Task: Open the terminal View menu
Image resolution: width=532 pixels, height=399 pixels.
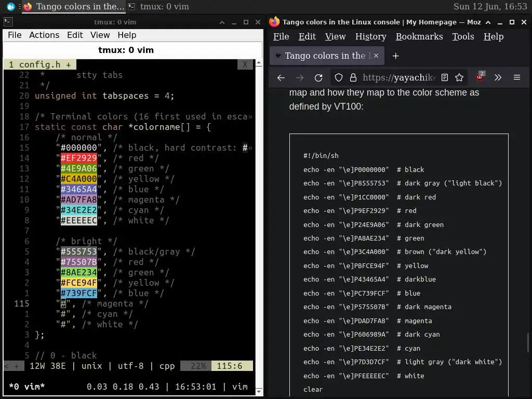Action: (x=100, y=35)
